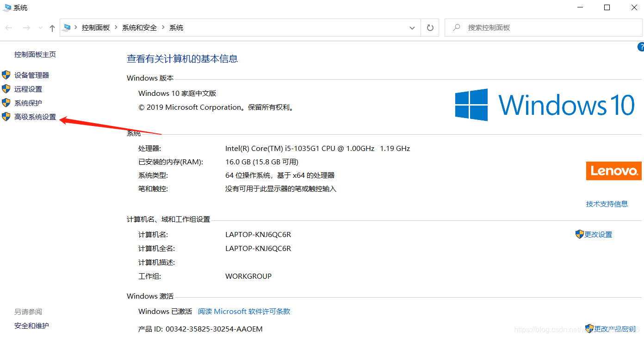
Task: Select computer name LAPTOP-KNJ6QC6R in 计算机名 row
Action: coord(258,235)
